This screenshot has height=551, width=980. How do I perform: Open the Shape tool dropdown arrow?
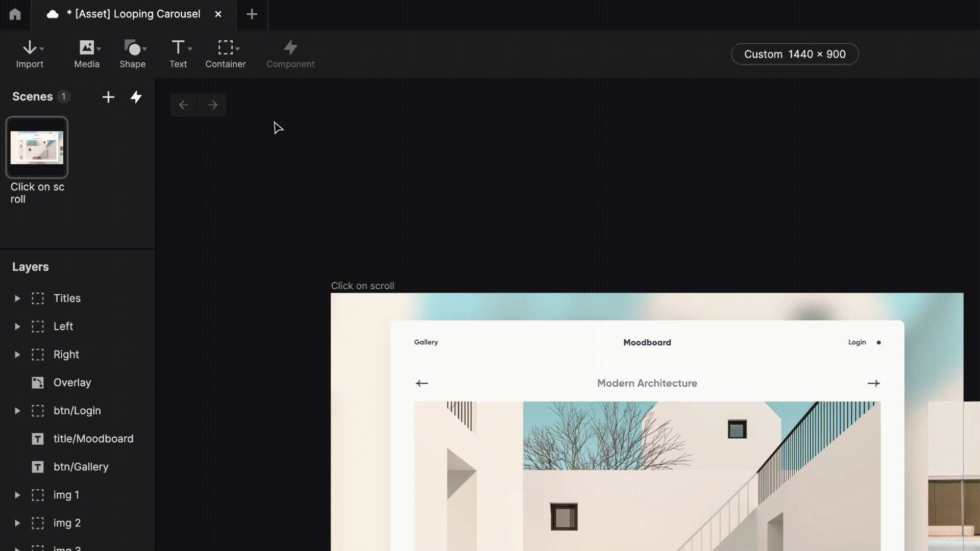(x=145, y=49)
